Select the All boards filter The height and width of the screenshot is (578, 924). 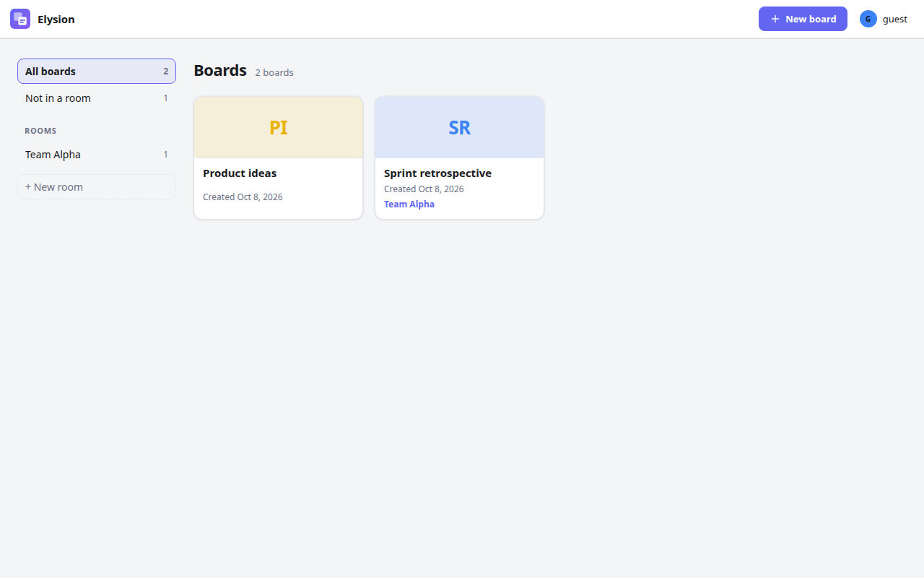[x=97, y=72]
